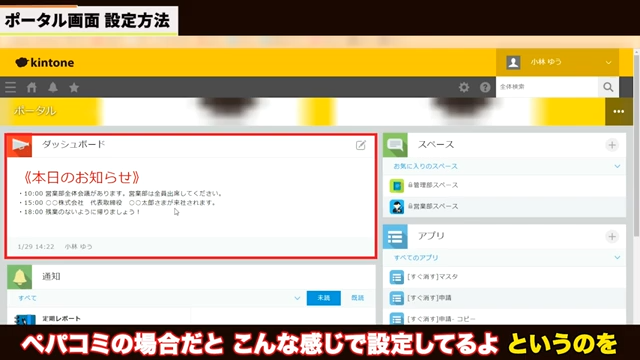Open the [すぐ消す]申請- コピー app link
Viewport: 640px width, 360px height.
pyautogui.click(x=441, y=319)
